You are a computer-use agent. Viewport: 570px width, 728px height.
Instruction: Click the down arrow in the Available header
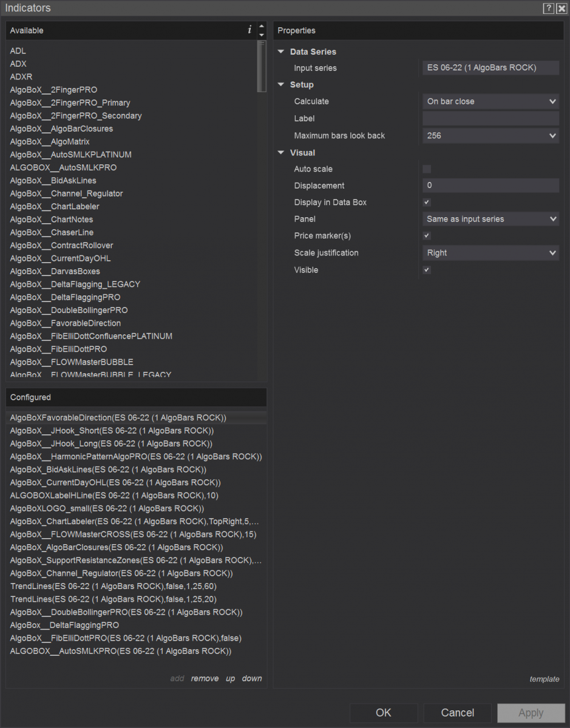(x=262, y=35)
